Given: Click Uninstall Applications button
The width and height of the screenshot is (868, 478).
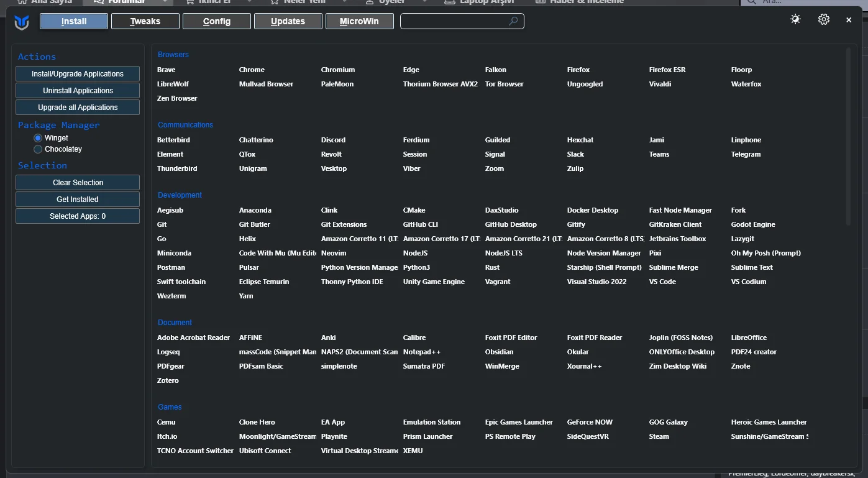Looking at the screenshot, I should click(78, 90).
